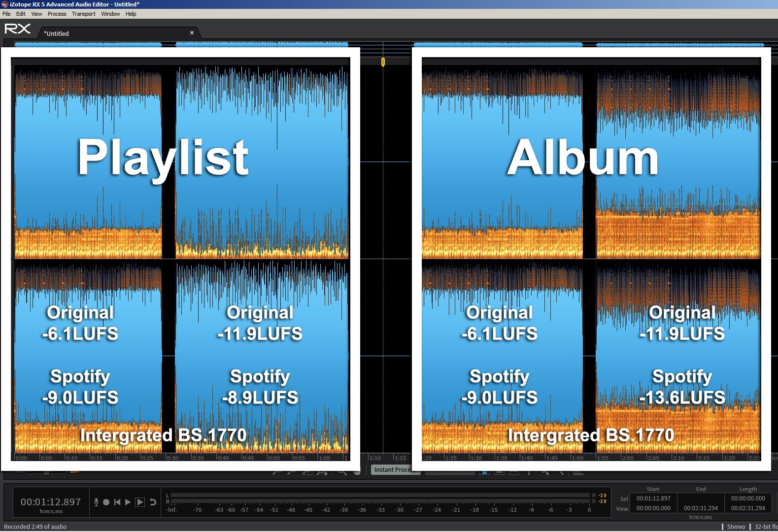Screen dimensions: 778x532
Task: Open the h:m:s.ms format under the timecode
Action: click(51, 511)
